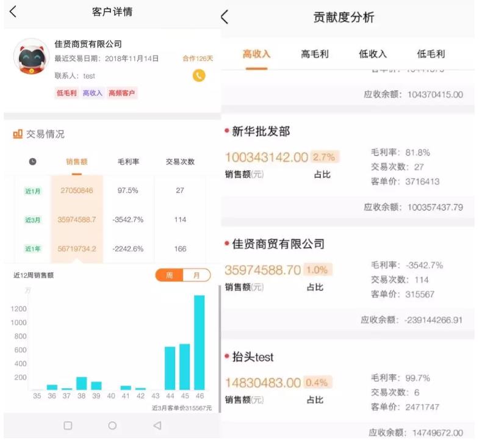Switch to 低毛利 tab
The image size is (482, 448).
click(431, 54)
